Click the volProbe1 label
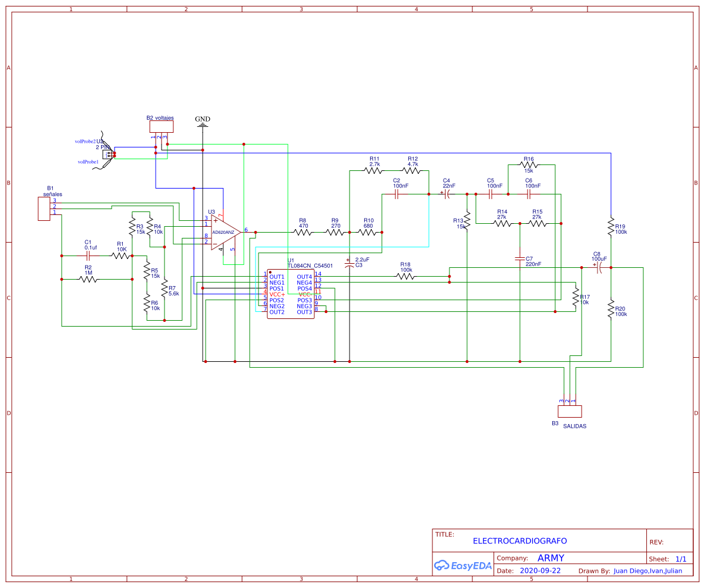 click(x=88, y=162)
